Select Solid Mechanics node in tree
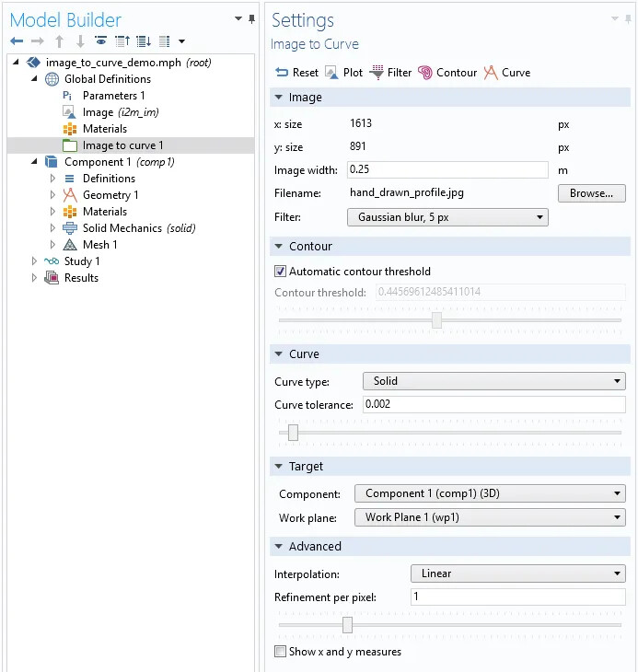Image resolution: width=638 pixels, height=672 pixels. point(122,228)
